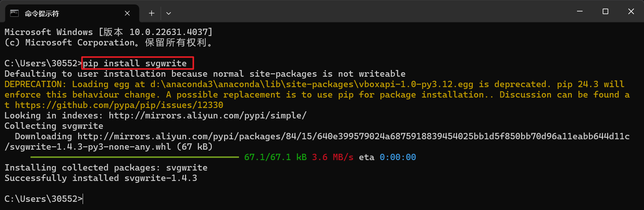Click the command prompt icon in the tab
Viewport: 644px width, 210px height.
click(x=15, y=13)
